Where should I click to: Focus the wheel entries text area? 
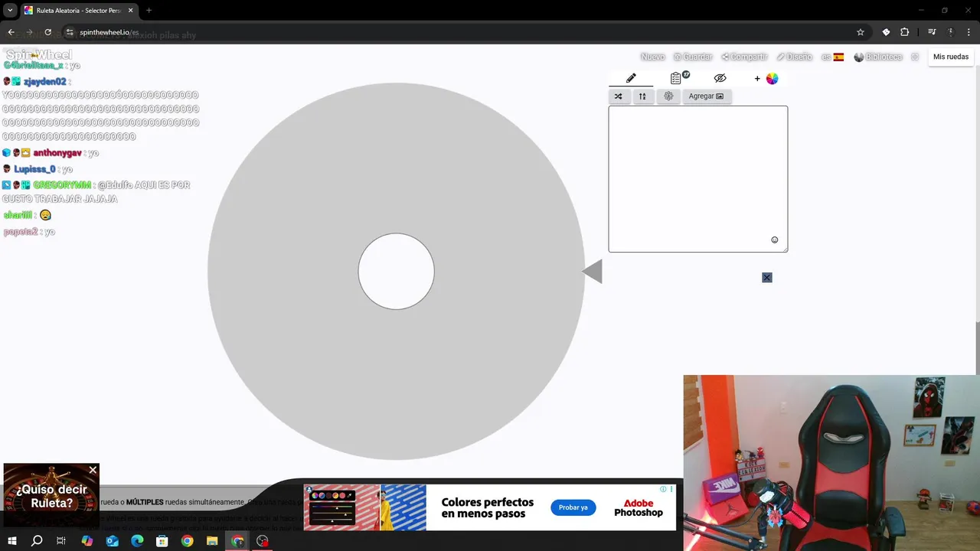(x=697, y=179)
